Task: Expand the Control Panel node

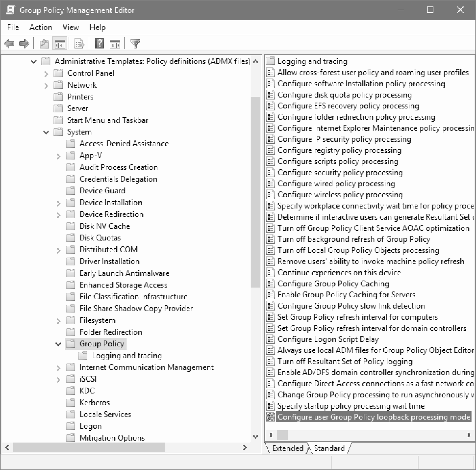Action: (46, 73)
